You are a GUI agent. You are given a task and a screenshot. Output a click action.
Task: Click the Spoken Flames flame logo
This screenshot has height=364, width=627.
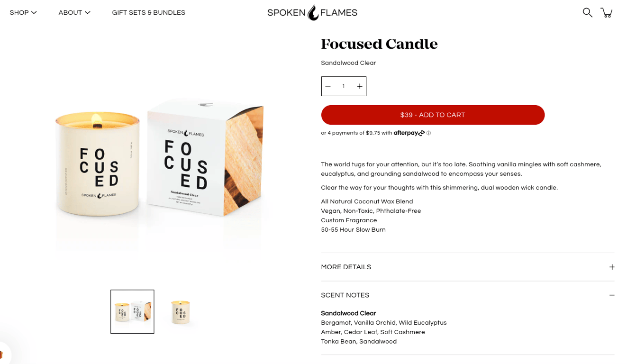pyautogui.click(x=312, y=12)
